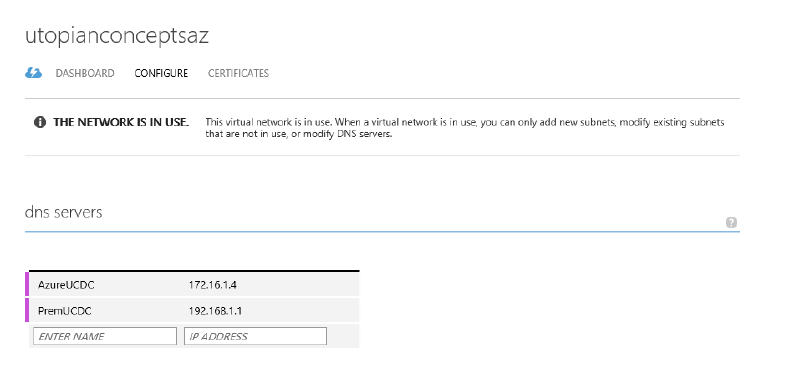Image resolution: width=800 pixels, height=373 pixels.
Task: Switch to the DASHBOARD tab
Action: coord(85,73)
